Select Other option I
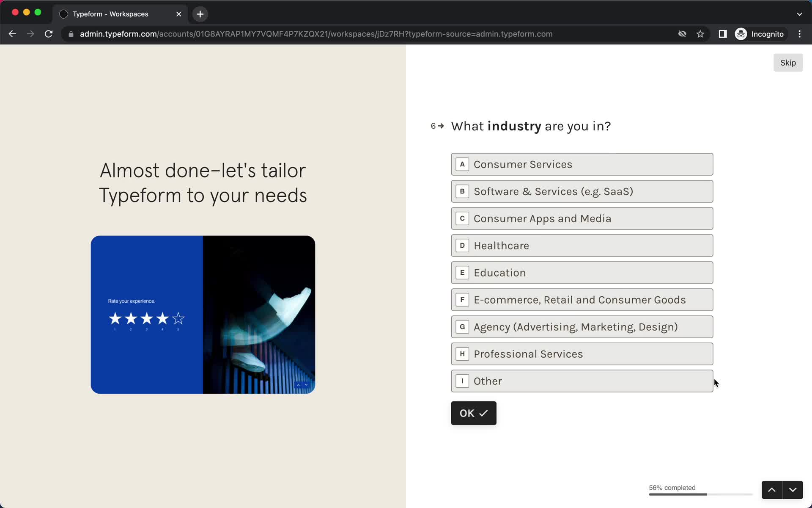 pos(581,381)
